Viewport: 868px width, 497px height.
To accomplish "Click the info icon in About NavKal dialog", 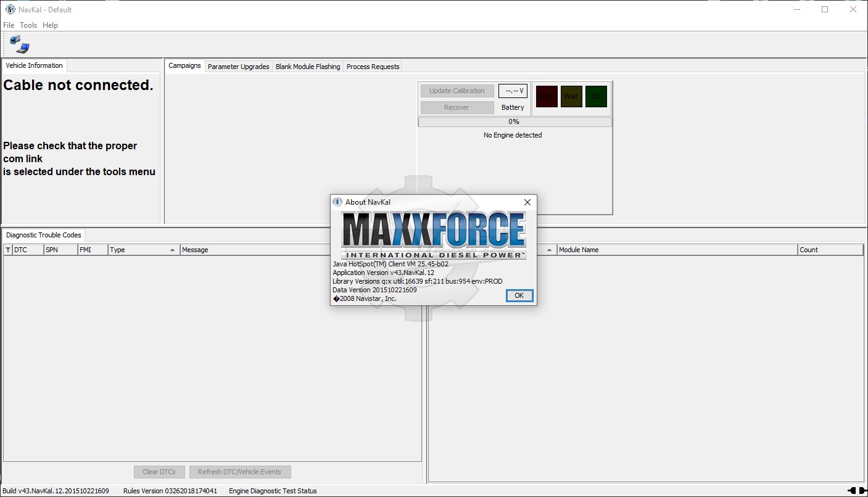I will (337, 202).
